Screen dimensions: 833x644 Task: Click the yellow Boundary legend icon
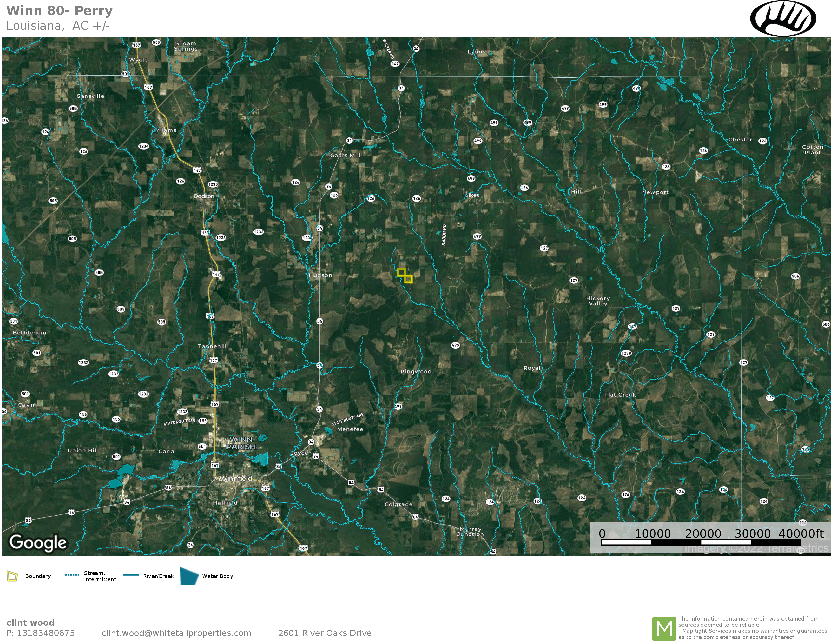[12, 576]
